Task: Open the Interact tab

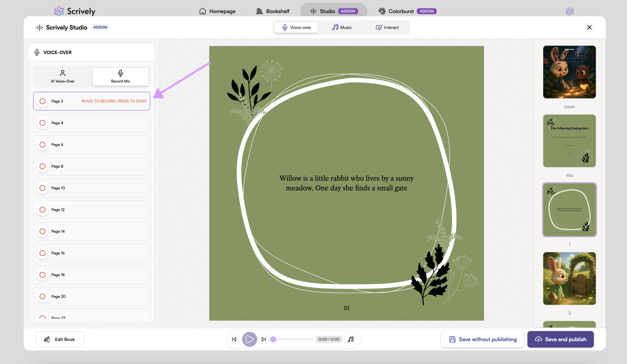Action: [x=387, y=27]
